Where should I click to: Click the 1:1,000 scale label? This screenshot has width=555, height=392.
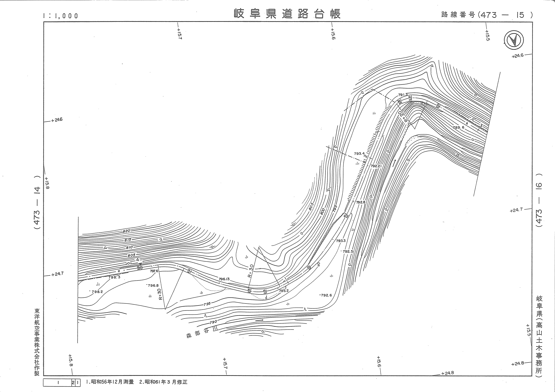point(61,16)
